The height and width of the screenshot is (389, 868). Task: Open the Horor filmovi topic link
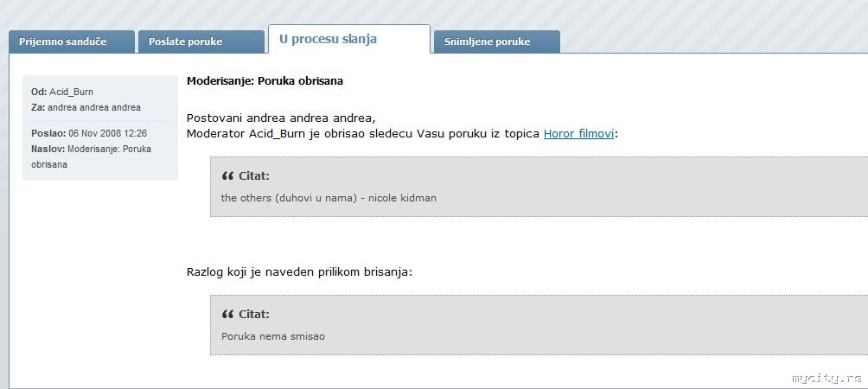(578, 133)
